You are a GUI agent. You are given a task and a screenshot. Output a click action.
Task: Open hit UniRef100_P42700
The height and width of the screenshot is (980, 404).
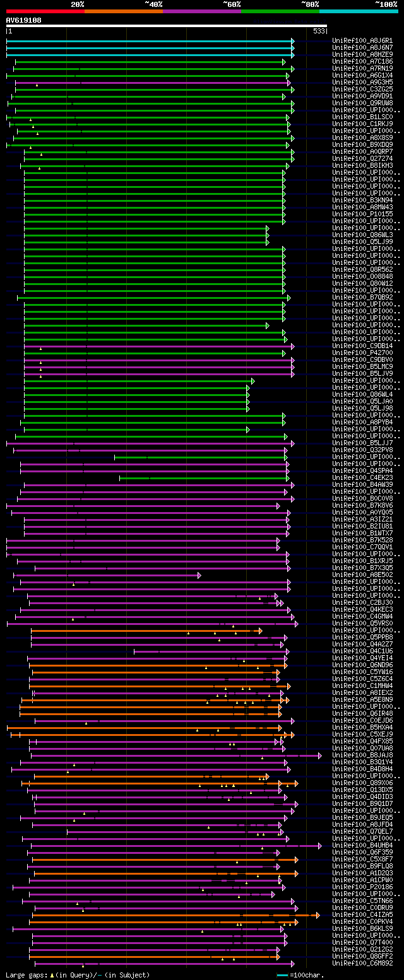pyautogui.click(x=362, y=353)
